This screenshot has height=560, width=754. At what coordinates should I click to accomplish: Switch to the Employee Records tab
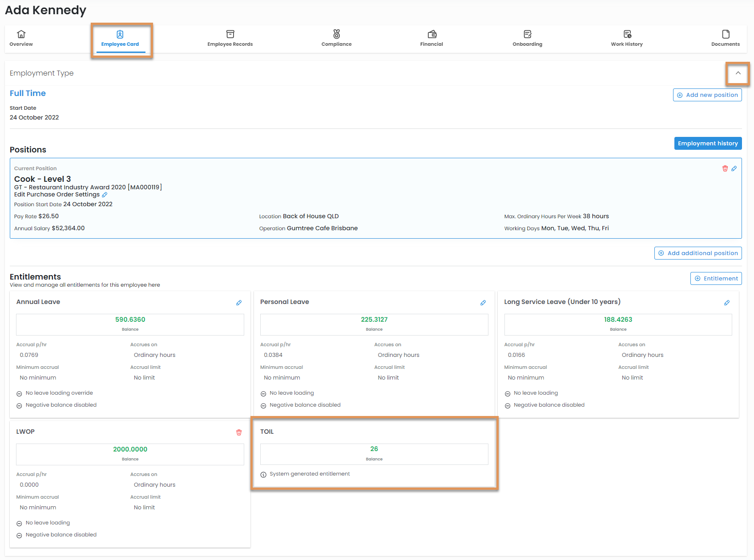230,38
